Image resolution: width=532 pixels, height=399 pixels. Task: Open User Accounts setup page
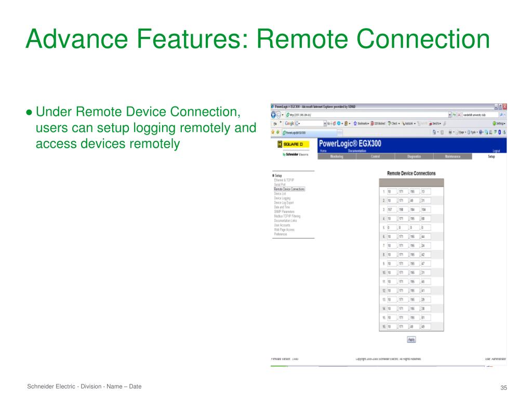tap(282, 225)
